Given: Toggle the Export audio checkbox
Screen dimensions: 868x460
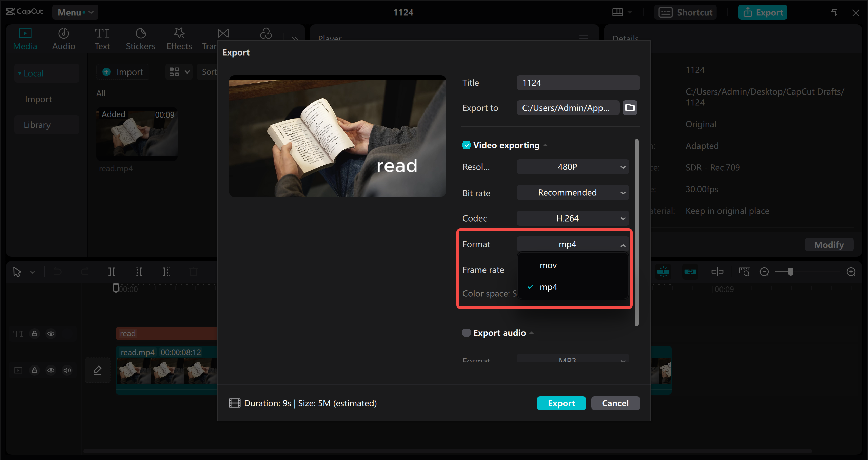Looking at the screenshot, I should pyautogui.click(x=466, y=333).
